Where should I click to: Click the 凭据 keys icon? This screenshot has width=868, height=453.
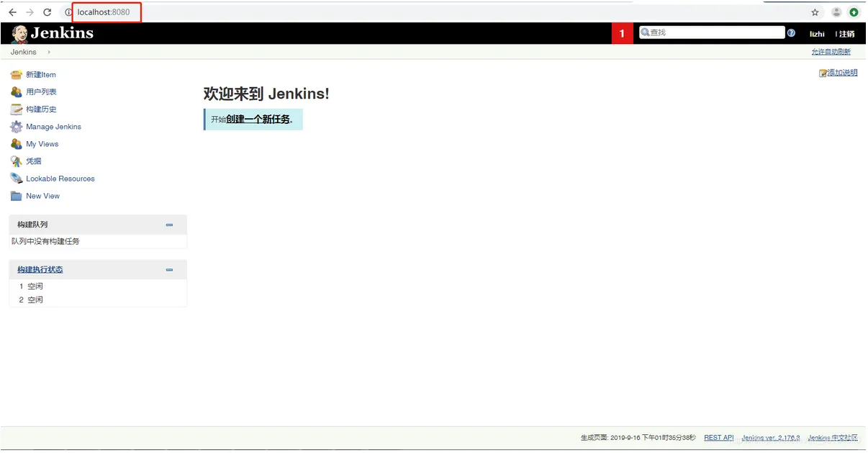click(x=17, y=161)
